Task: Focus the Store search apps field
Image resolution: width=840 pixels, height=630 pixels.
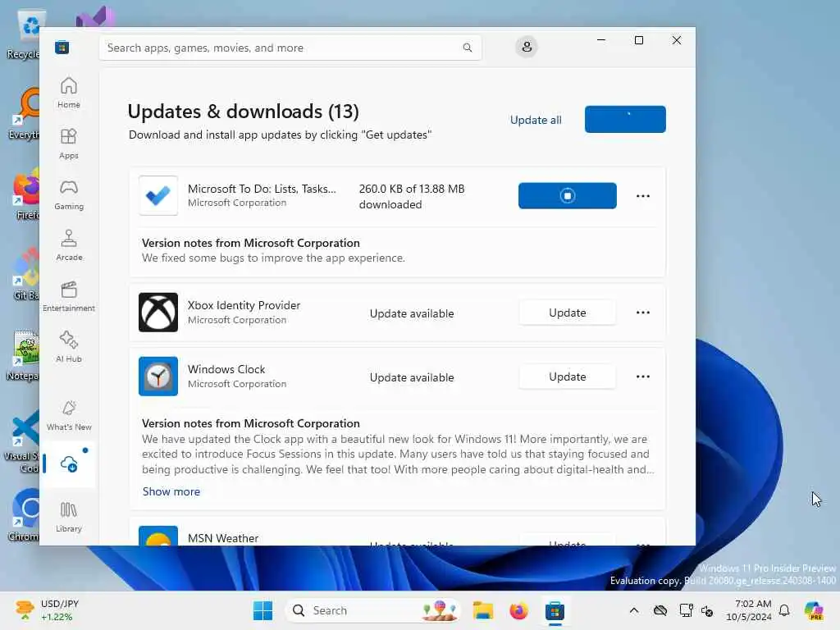Action: coord(290,48)
